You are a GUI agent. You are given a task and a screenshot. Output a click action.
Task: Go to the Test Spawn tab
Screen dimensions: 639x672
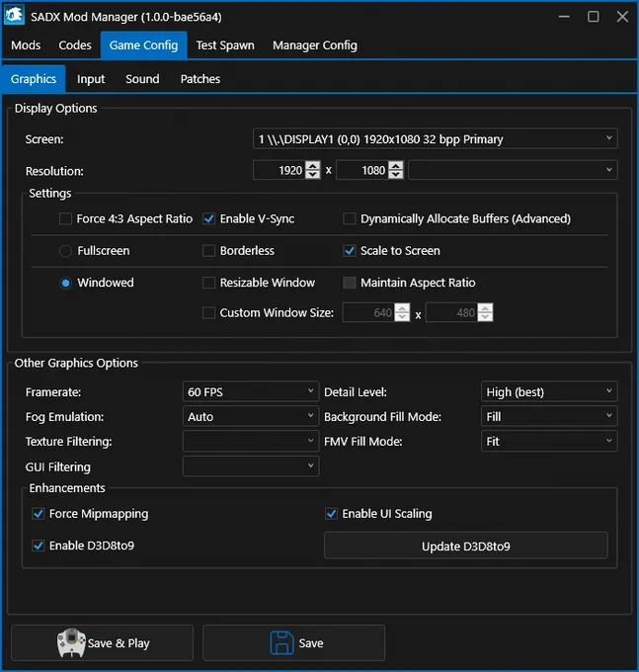click(x=225, y=45)
